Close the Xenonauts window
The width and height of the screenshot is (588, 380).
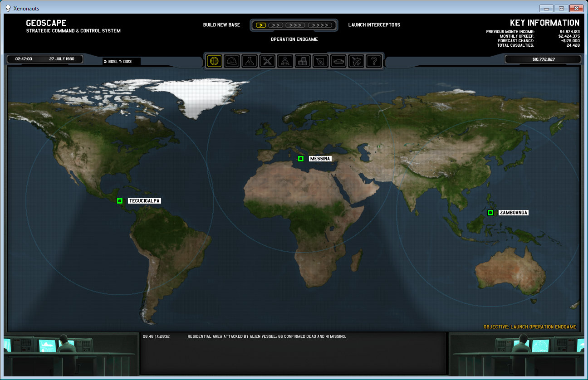pyautogui.click(x=576, y=8)
